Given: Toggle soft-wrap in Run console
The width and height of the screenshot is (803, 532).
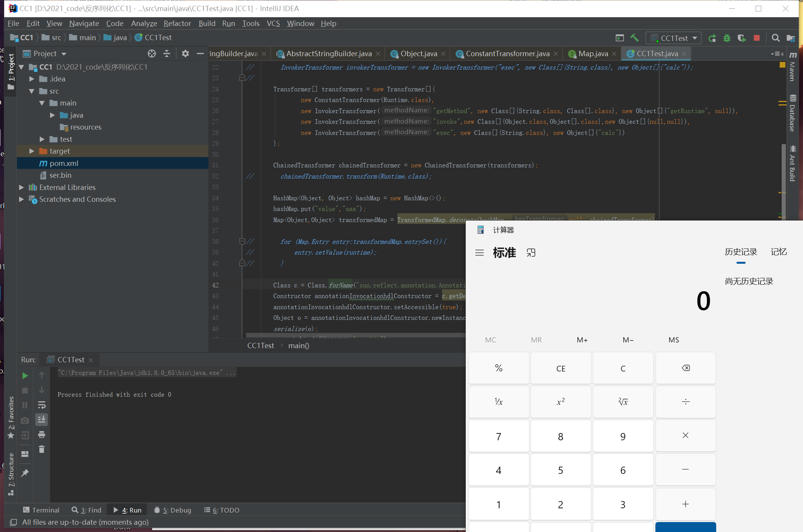Looking at the screenshot, I should [x=42, y=405].
